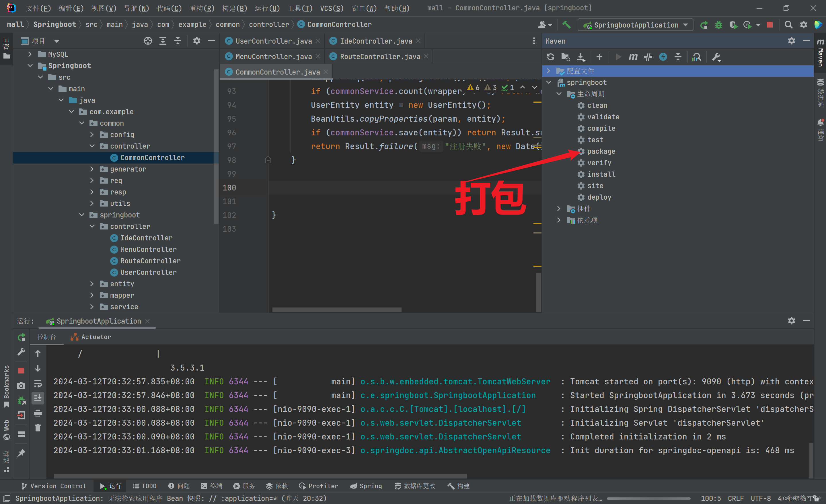This screenshot has width=826, height=504.
Task: Reload all Maven projects icon
Action: point(550,57)
